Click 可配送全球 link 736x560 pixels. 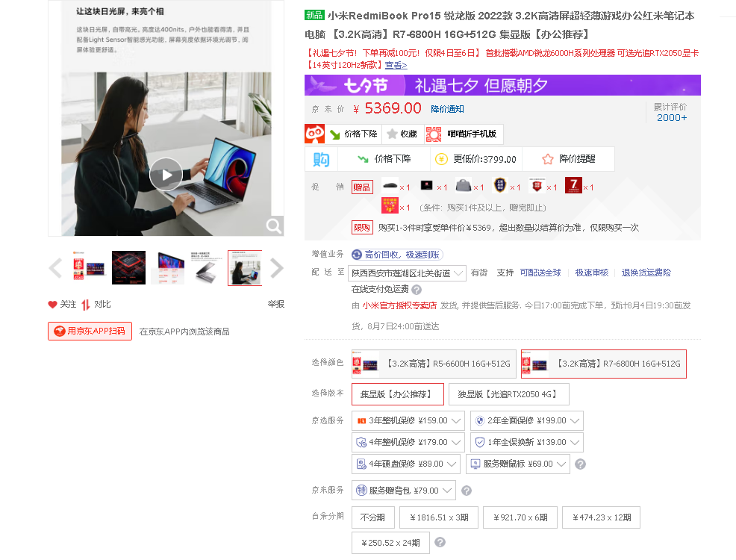[540, 273]
